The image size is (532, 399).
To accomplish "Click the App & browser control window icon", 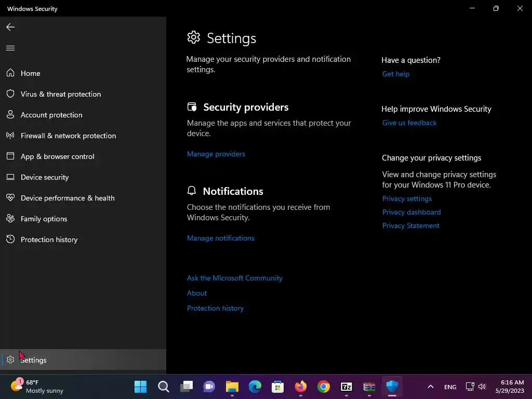I will tap(10, 156).
